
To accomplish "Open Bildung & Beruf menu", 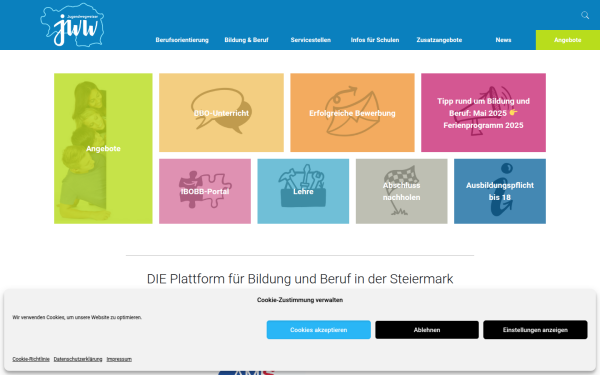I will pos(246,40).
